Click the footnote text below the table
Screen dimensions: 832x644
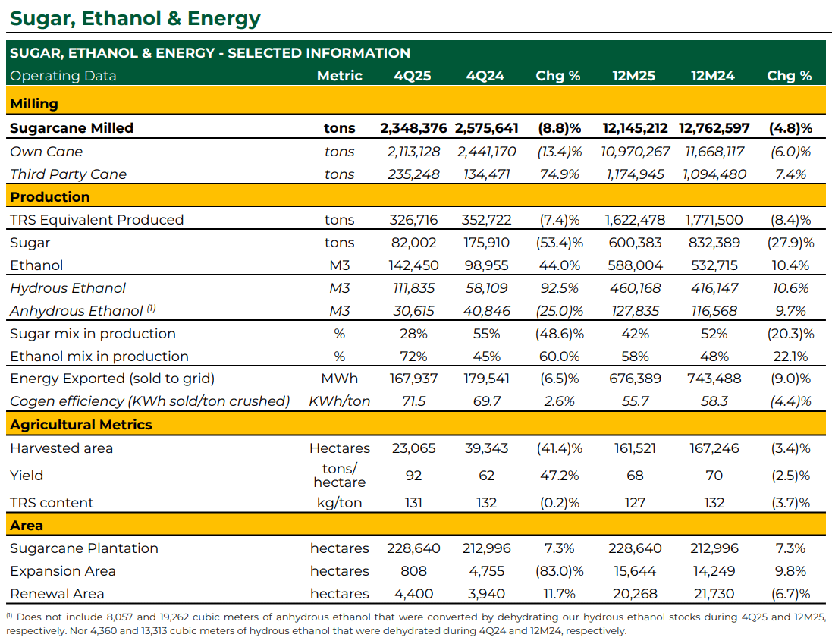pos(416,624)
